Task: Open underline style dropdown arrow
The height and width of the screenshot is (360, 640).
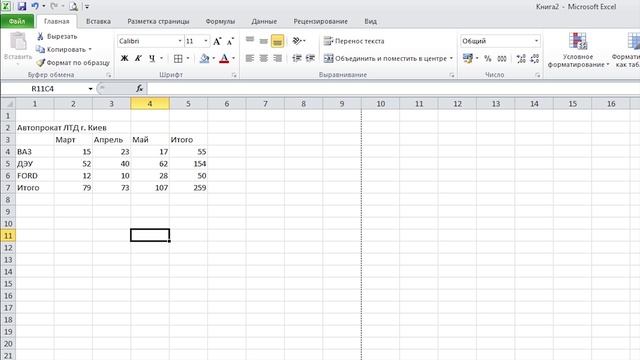Action: click(162, 58)
